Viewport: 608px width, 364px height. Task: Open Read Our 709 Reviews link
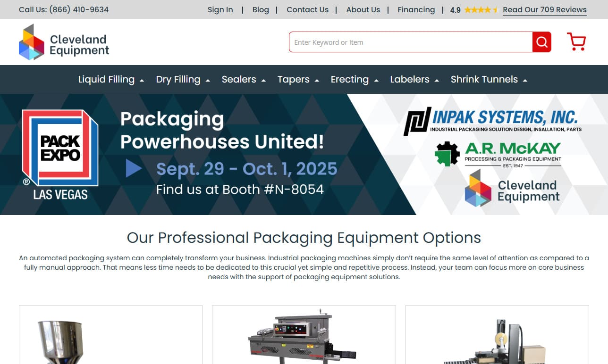coord(545,10)
